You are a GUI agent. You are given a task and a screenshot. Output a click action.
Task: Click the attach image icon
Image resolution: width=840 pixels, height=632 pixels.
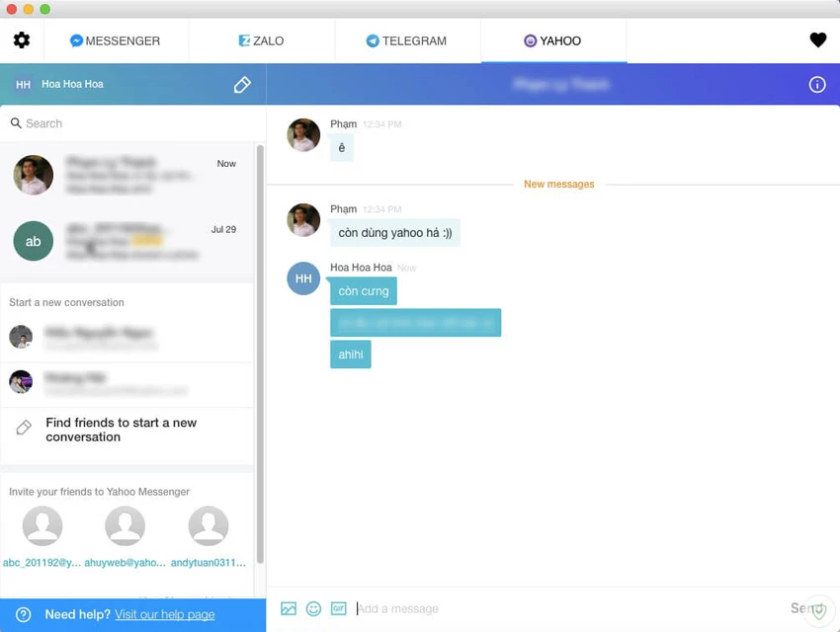click(289, 608)
